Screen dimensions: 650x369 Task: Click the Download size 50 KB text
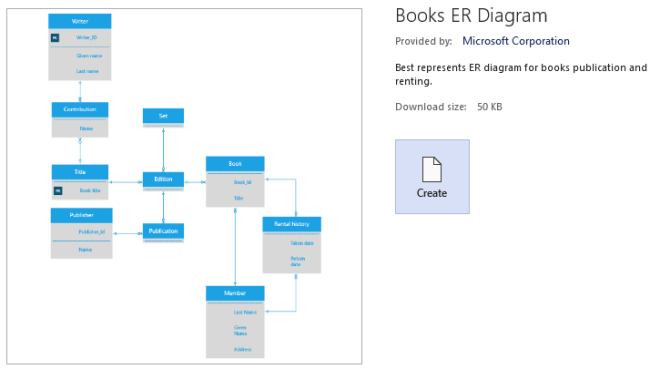pos(449,107)
